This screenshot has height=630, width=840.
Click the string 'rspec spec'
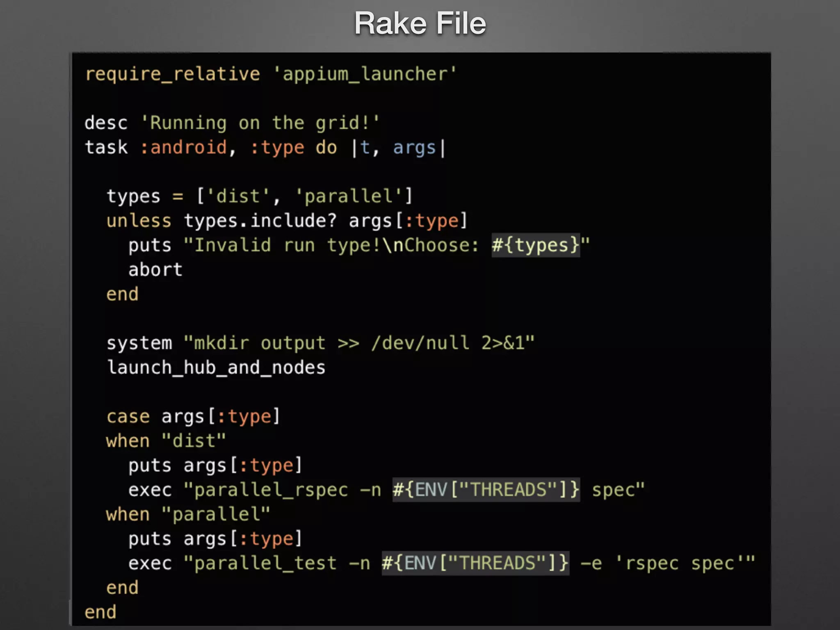pos(681,564)
